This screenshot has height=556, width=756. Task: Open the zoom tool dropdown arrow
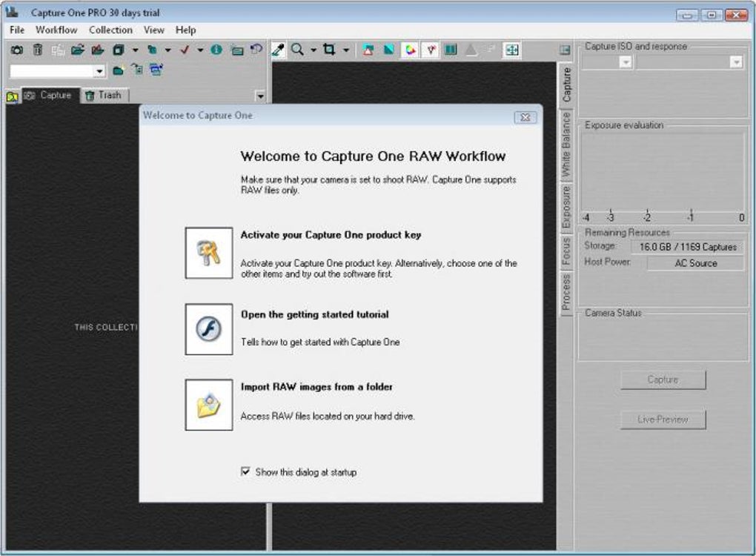(x=314, y=50)
